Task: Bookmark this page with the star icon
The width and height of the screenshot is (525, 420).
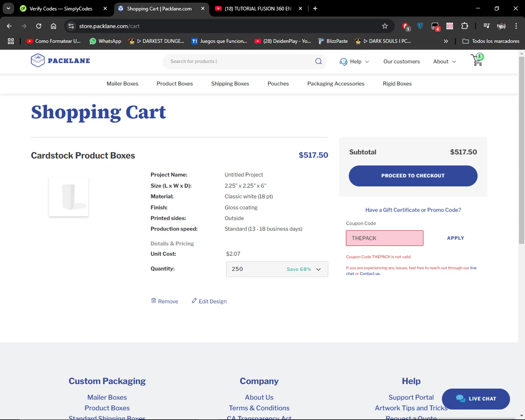Action: (385, 26)
